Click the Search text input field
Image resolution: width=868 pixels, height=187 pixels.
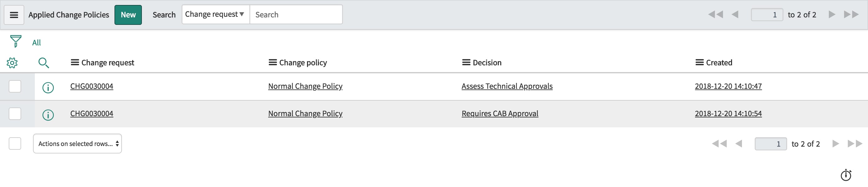coord(296,15)
